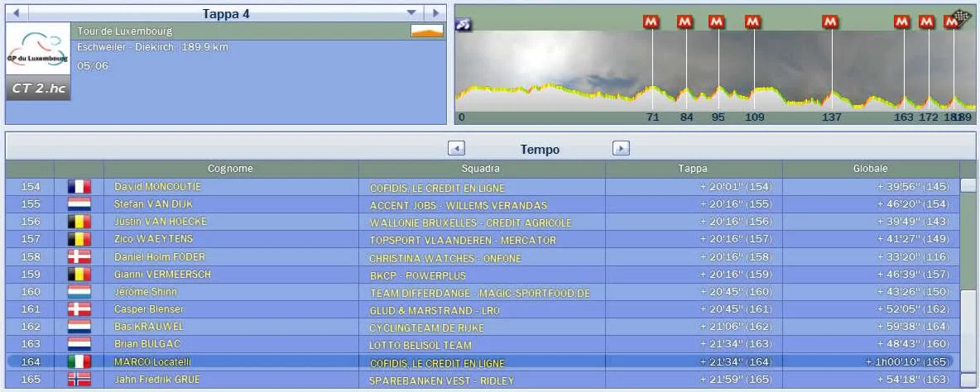This screenshot has height=392, width=980.
Task: Open the Tappa 4 stage dropdown
Action: pyautogui.click(x=411, y=13)
